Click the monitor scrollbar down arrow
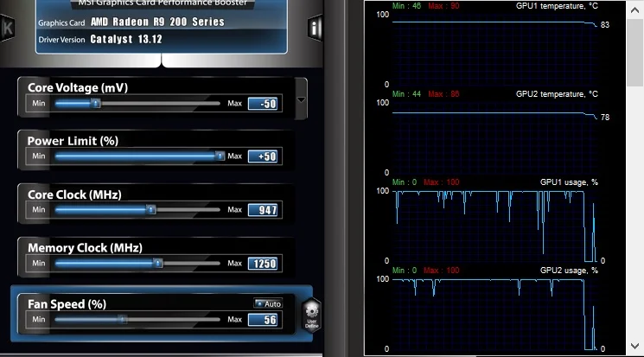Image resolution: width=644 pixels, height=357 pixels. click(x=634, y=346)
